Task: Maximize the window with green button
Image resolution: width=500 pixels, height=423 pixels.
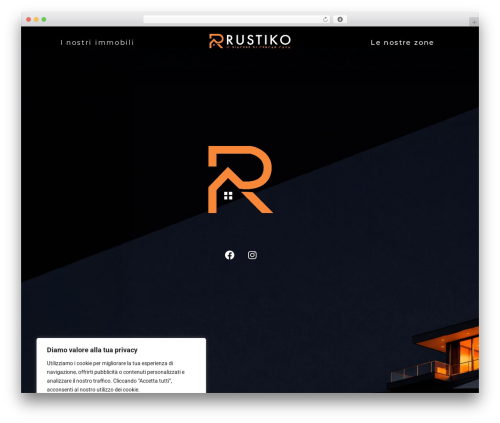Action: coord(44,19)
